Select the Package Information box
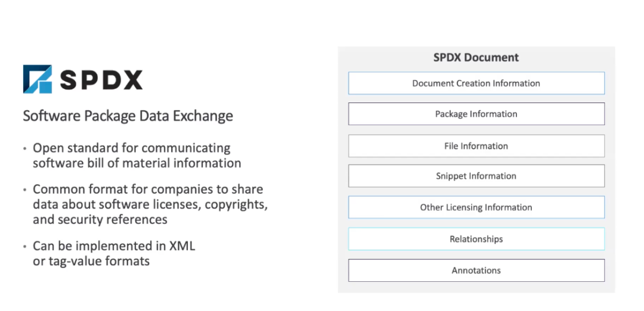The height and width of the screenshot is (311, 644). pos(476,114)
